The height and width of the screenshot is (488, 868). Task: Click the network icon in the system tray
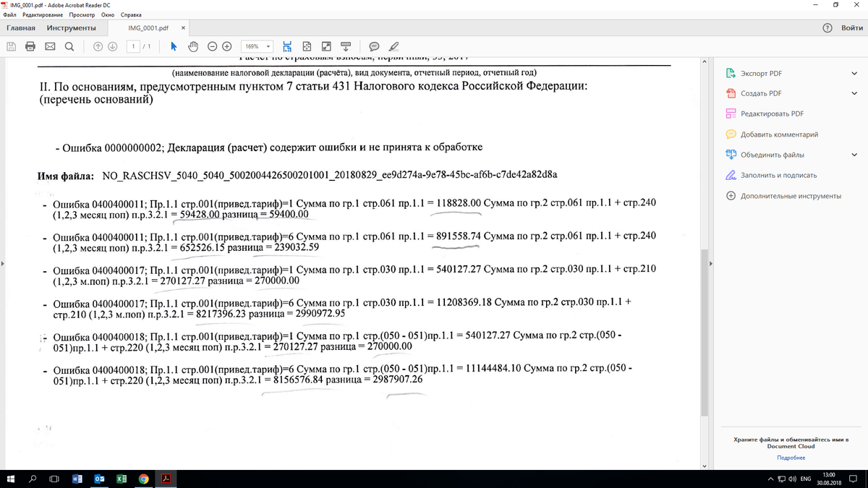click(781, 479)
